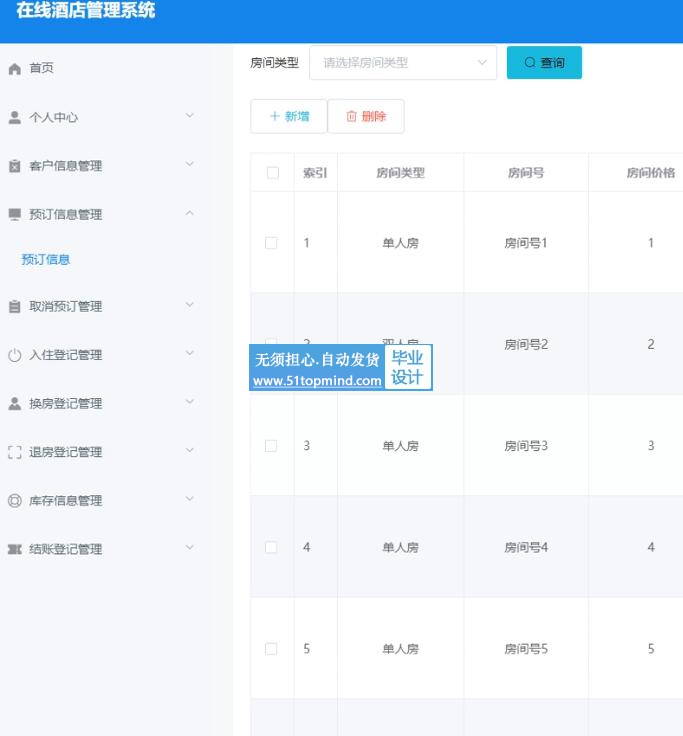Click the 新增 add button
The height and width of the screenshot is (736, 683).
pos(288,117)
